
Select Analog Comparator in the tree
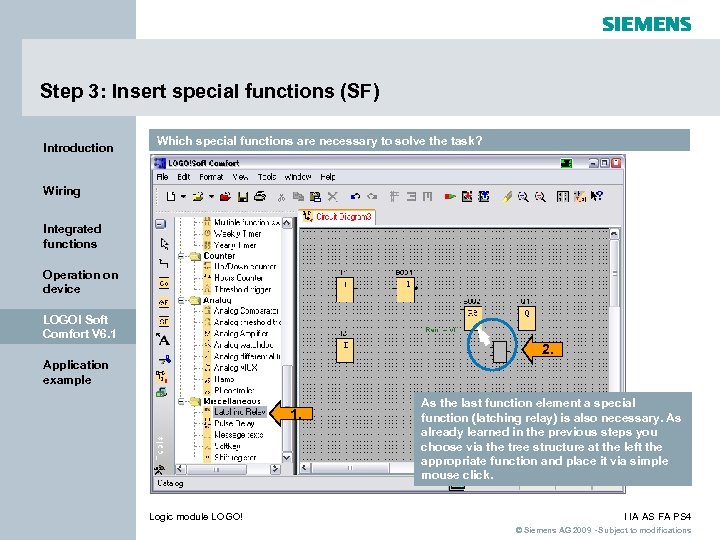click(246, 311)
